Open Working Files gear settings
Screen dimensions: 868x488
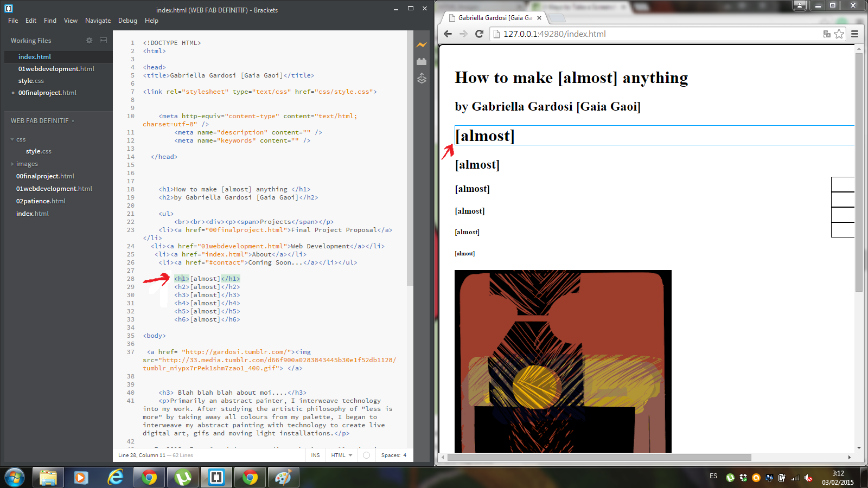[90, 41]
